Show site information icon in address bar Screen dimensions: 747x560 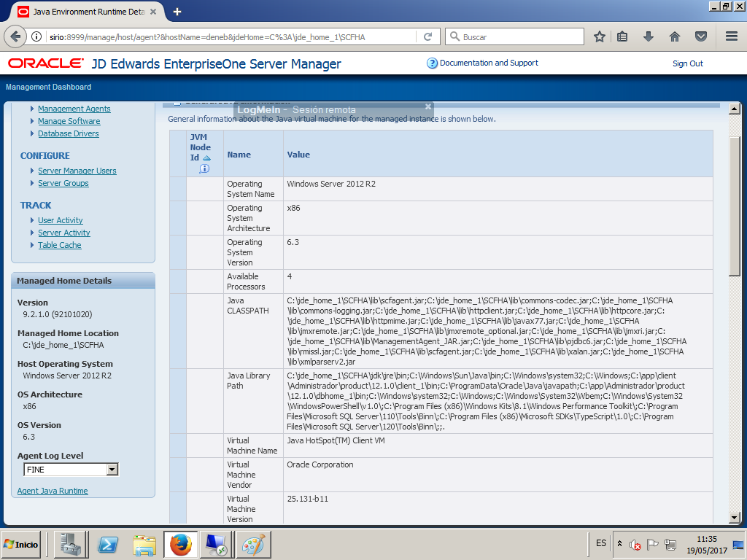coord(36,36)
